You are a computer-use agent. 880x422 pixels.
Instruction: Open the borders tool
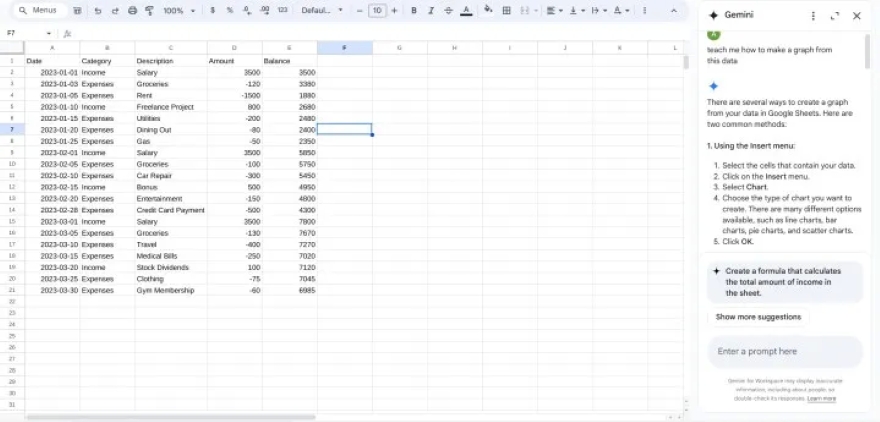[x=506, y=11]
